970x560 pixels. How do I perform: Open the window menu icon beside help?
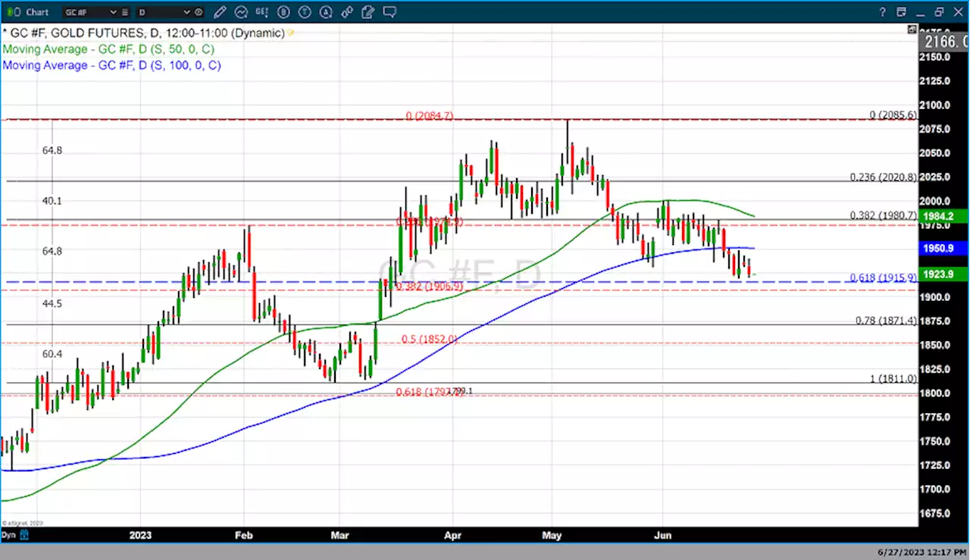902,12
